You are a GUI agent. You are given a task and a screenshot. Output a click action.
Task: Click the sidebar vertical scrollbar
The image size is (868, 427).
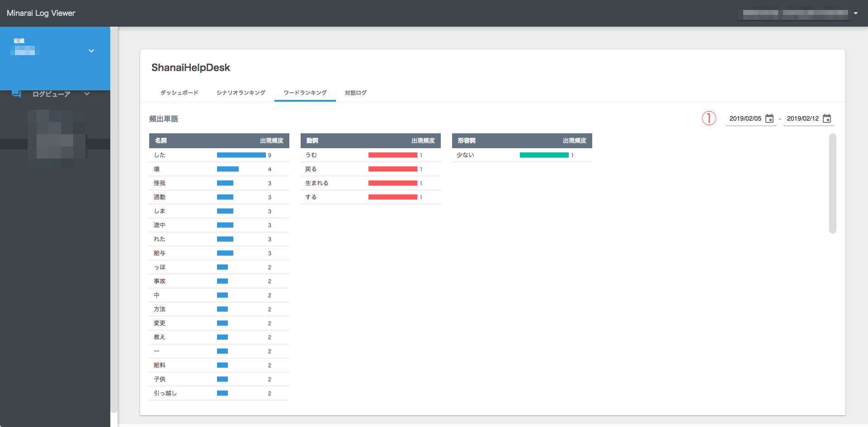tap(114, 220)
